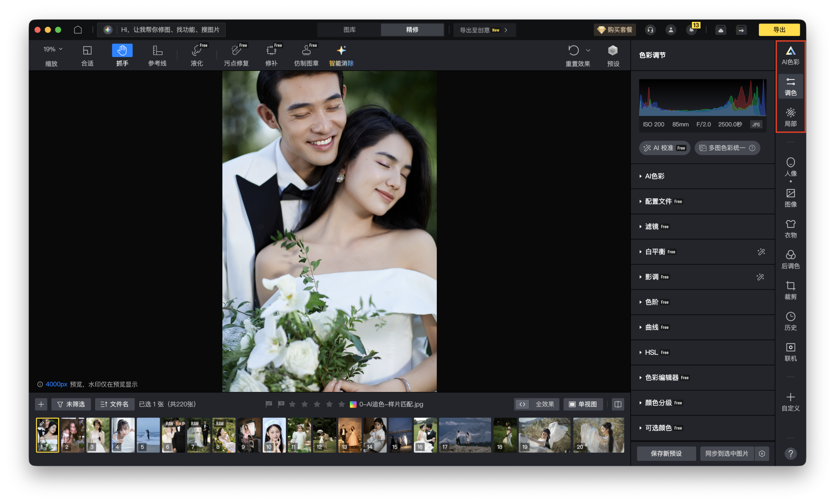Switch to the Local (局部) adjustment tab
The image size is (835, 504).
(x=790, y=117)
